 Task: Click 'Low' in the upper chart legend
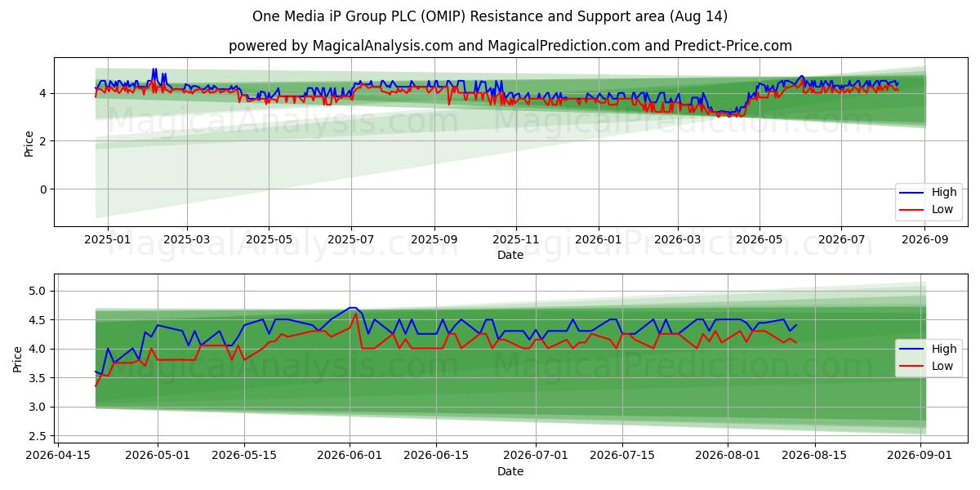942,210
